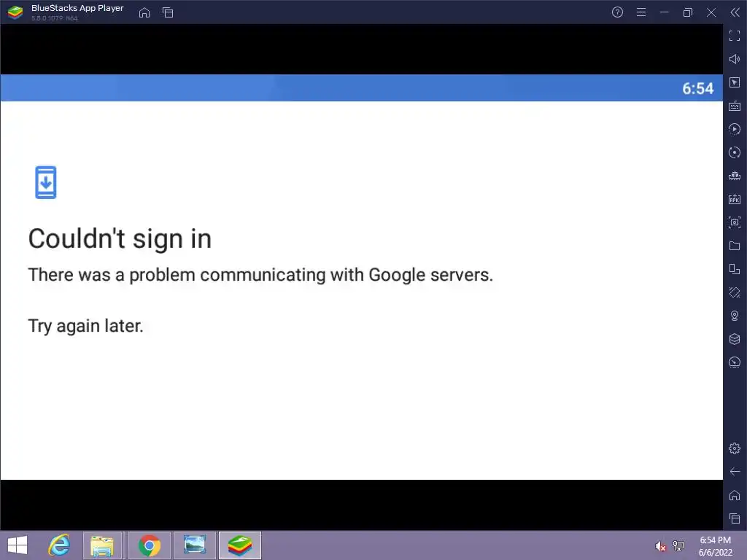Launch Internet Explorer from the taskbar

60,545
